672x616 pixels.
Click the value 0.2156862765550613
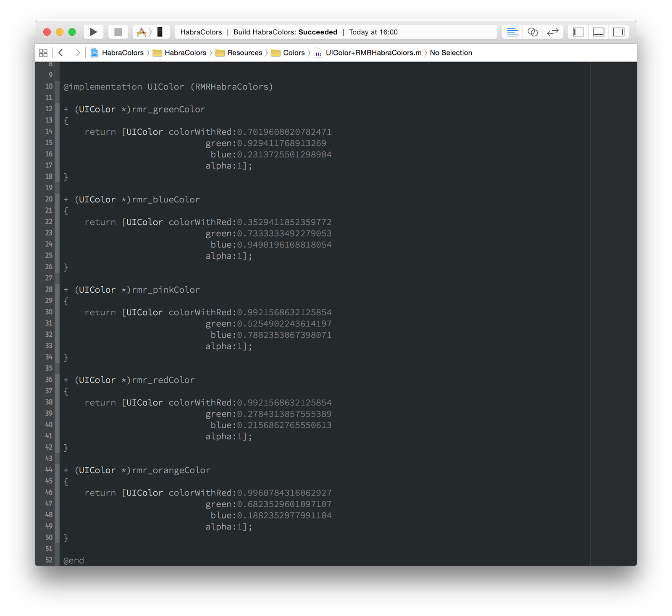[284, 425]
